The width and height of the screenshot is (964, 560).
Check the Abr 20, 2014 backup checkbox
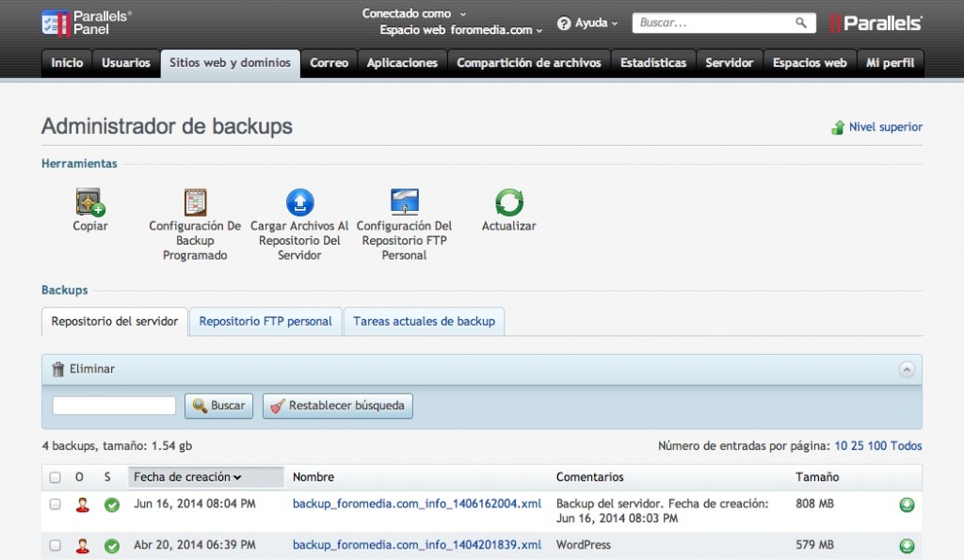[x=55, y=545]
